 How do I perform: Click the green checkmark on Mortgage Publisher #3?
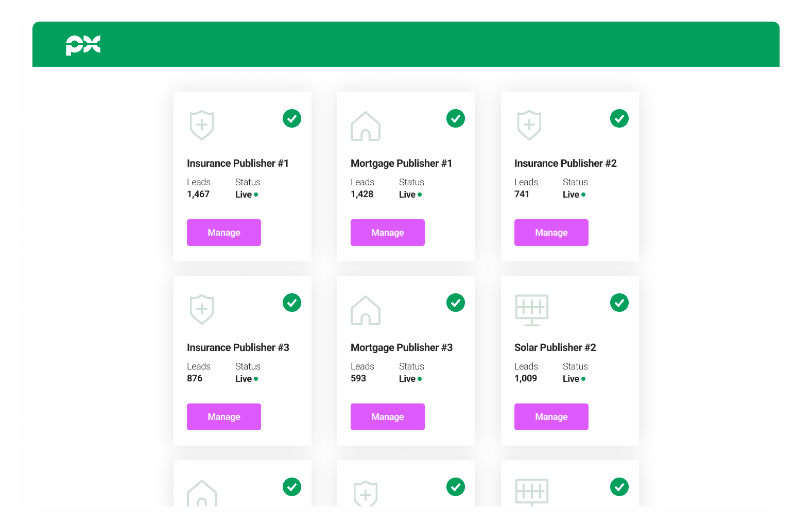click(456, 303)
